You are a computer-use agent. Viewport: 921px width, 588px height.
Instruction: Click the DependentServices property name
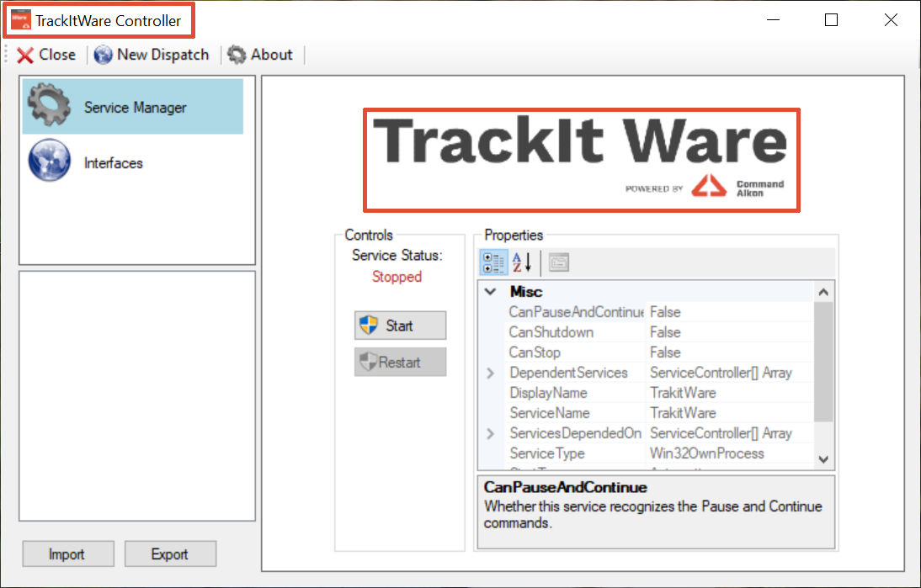tap(568, 373)
